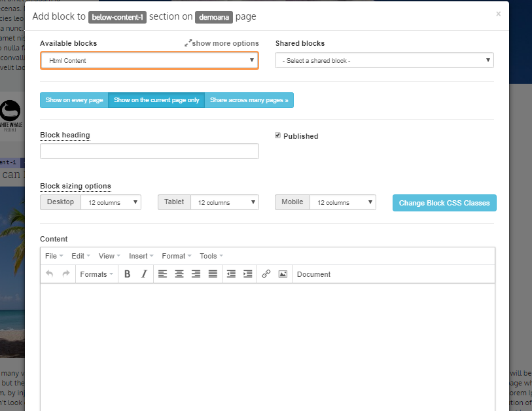The height and width of the screenshot is (411, 532).
Task: Expand the Shared blocks selector
Action: tap(384, 61)
